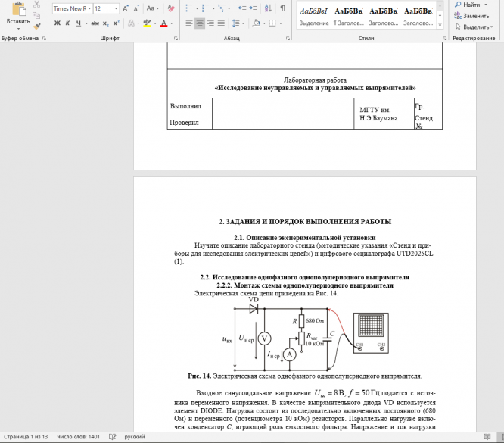Image resolution: width=504 pixels, height=443 pixels.
Task: Open the font size 12 dropdown
Action: pos(116,8)
